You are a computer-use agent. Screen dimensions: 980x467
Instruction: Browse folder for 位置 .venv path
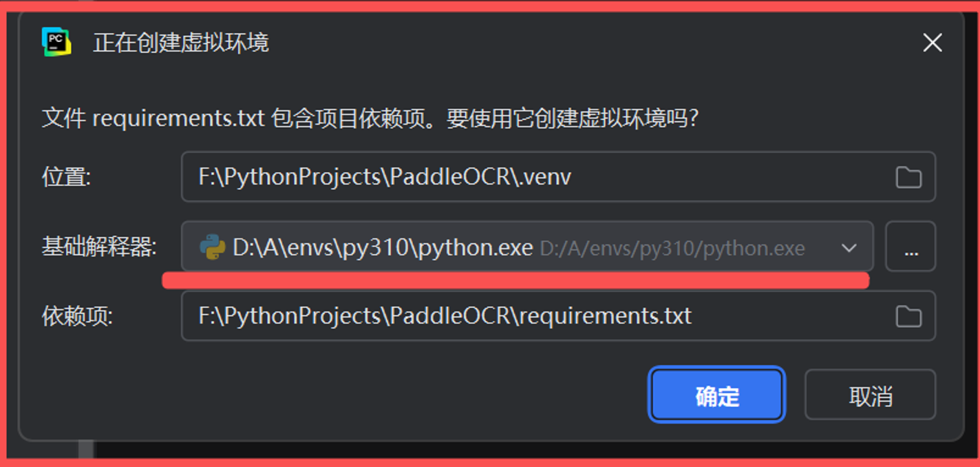coord(908,177)
